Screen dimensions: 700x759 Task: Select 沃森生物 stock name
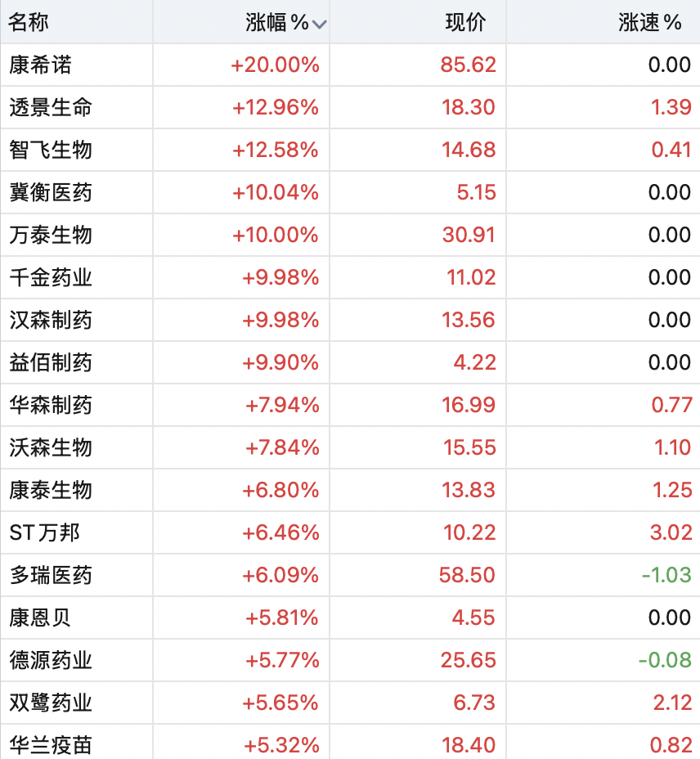point(51,447)
